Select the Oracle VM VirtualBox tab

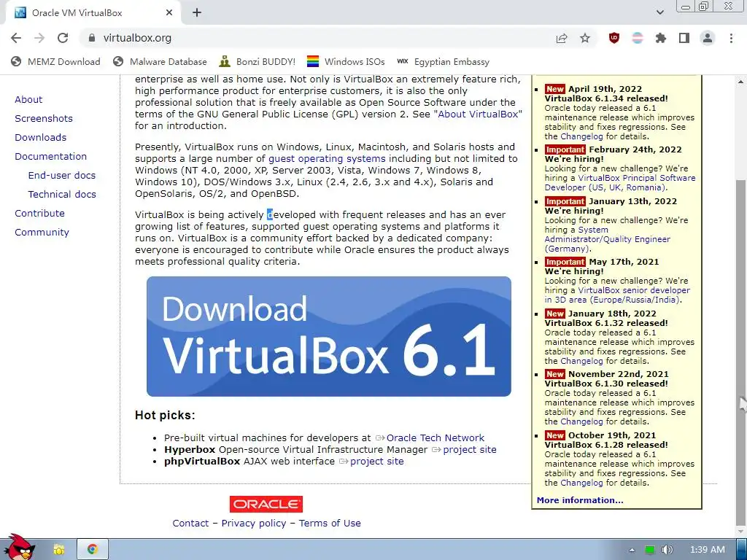pyautogui.click(x=93, y=13)
